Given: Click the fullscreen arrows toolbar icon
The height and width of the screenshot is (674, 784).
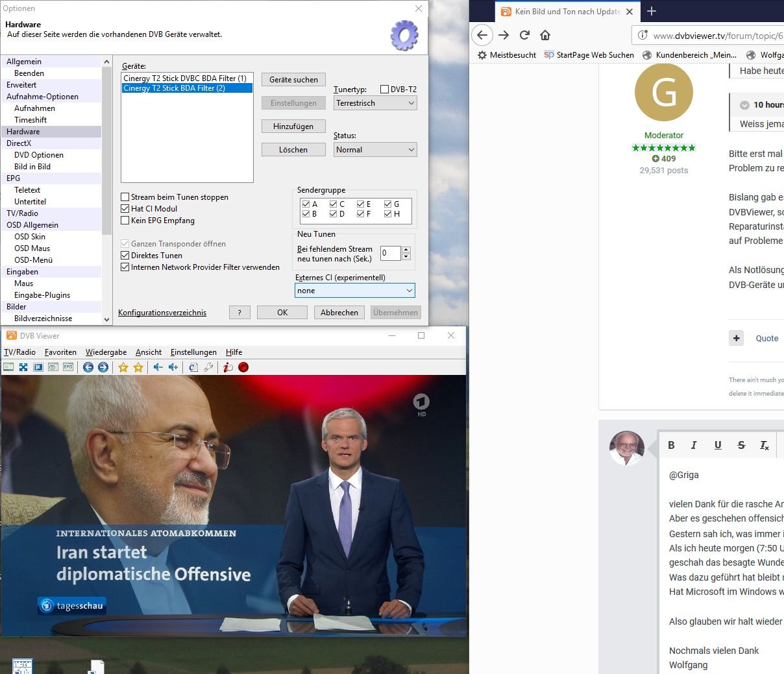Looking at the screenshot, I should pos(23,367).
